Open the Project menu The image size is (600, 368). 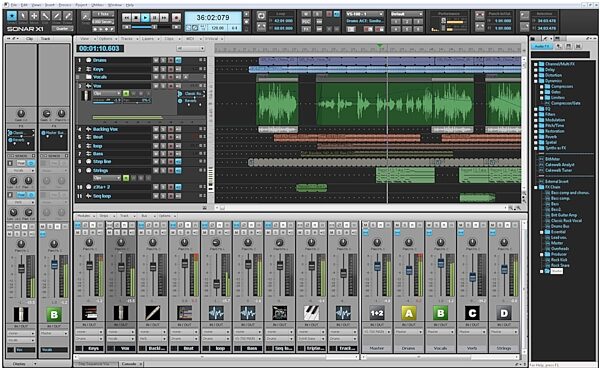click(81, 5)
